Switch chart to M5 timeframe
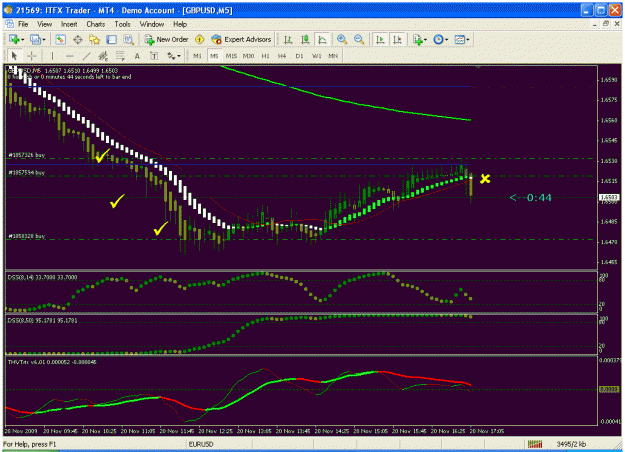Image resolution: width=625 pixels, height=452 pixels. pyautogui.click(x=214, y=56)
